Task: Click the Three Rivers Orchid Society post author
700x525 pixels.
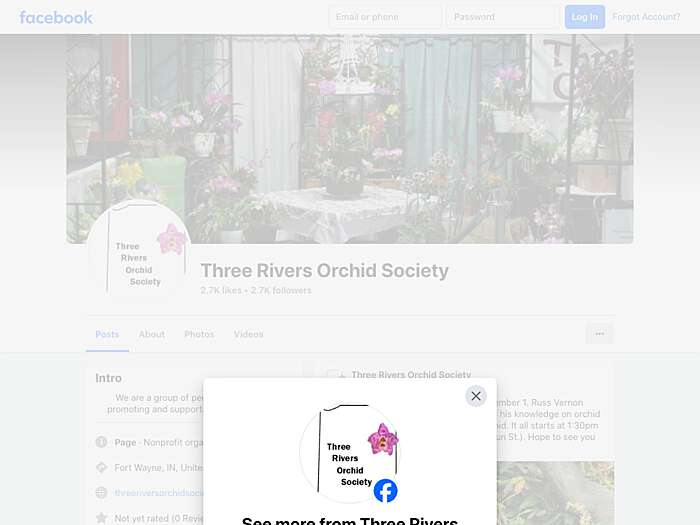Action: tap(411, 375)
